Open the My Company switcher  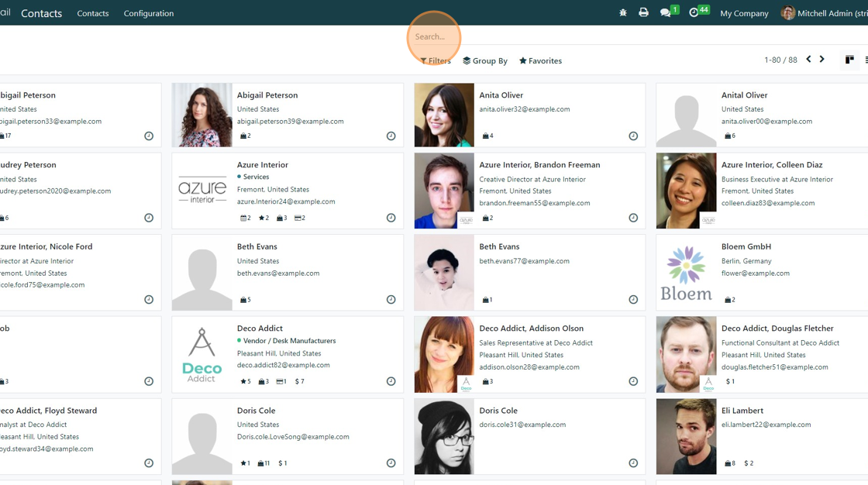point(744,13)
